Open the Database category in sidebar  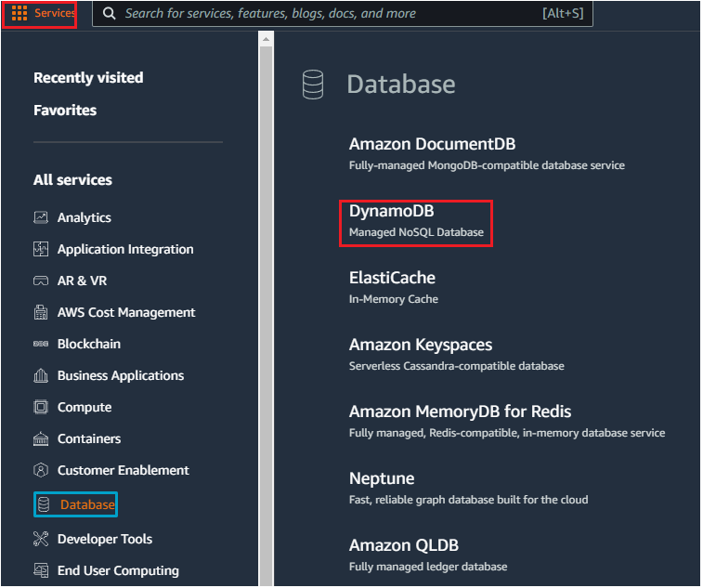[87, 504]
